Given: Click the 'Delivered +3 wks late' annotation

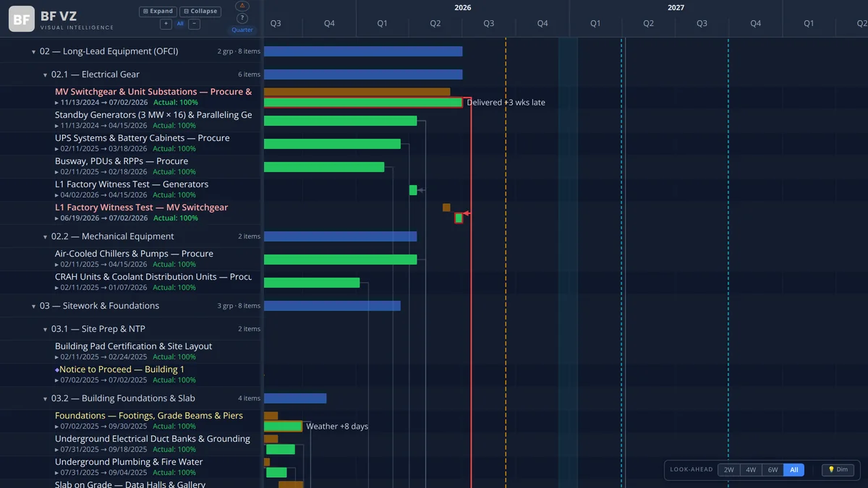Looking at the screenshot, I should coord(506,103).
